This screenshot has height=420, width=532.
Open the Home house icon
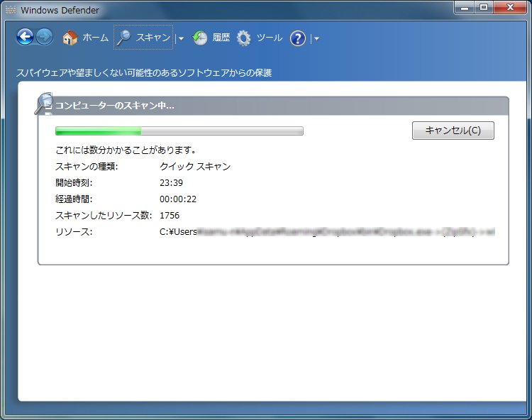coord(70,38)
